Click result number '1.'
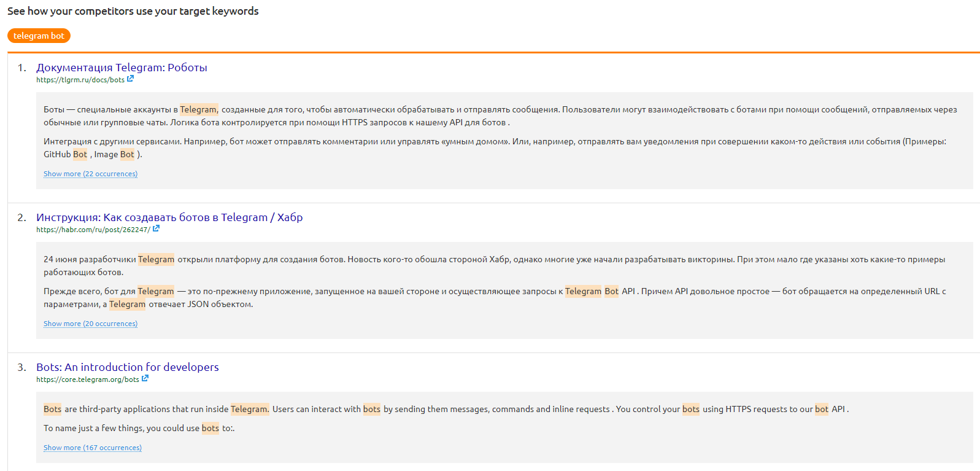Viewport: 980px width, 471px height. (x=22, y=68)
